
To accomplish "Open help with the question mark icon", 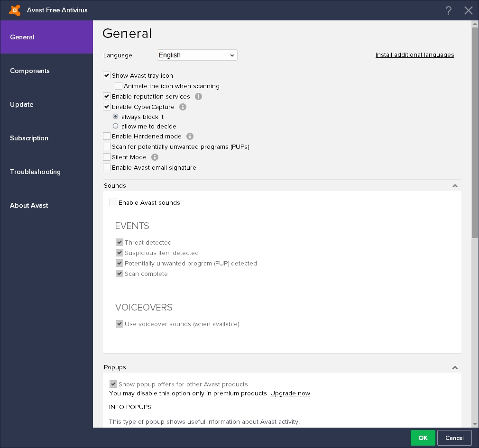I will (448, 10).
